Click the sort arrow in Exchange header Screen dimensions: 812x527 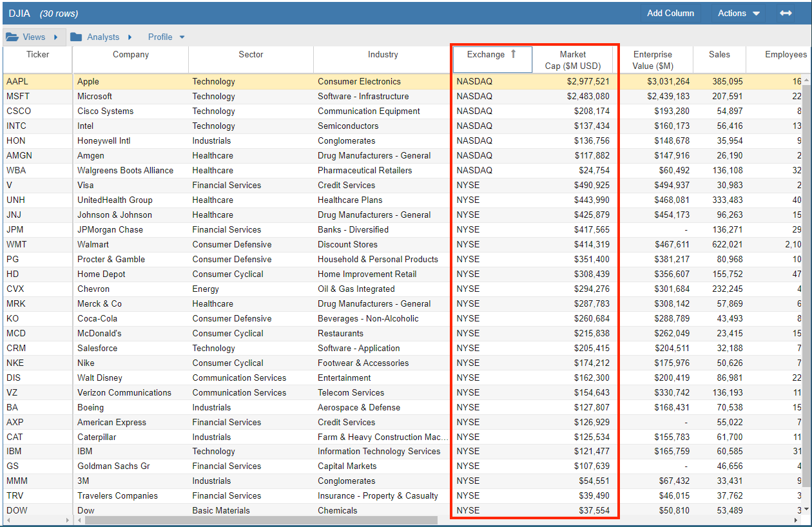pyautogui.click(x=514, y=54)
